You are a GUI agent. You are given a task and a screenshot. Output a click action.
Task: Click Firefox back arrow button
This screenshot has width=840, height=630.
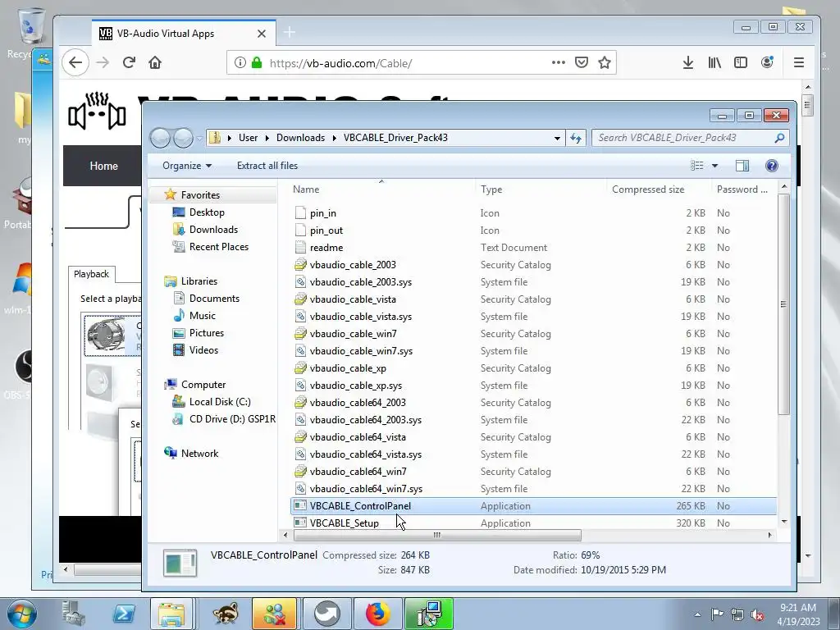(x=75, y=62)
